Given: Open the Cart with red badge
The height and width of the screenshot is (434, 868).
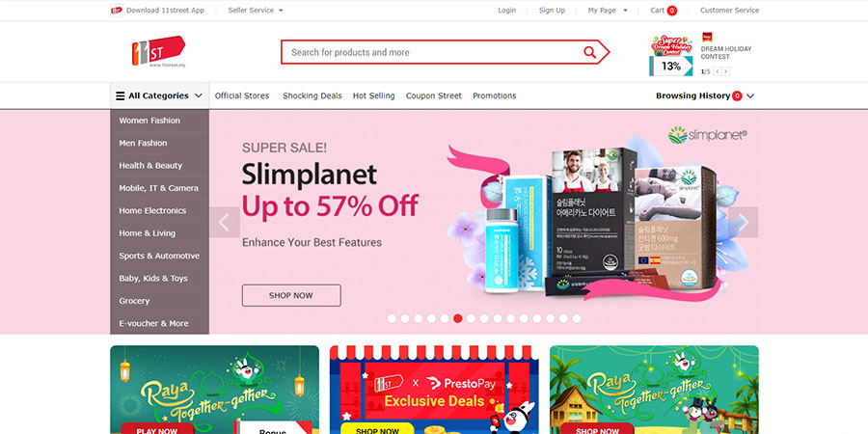Looking at the screenshot, I should tap(664, 10).
